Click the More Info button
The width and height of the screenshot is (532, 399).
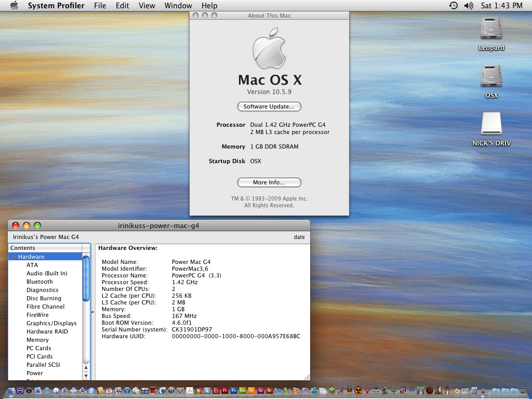click(269, 182)
